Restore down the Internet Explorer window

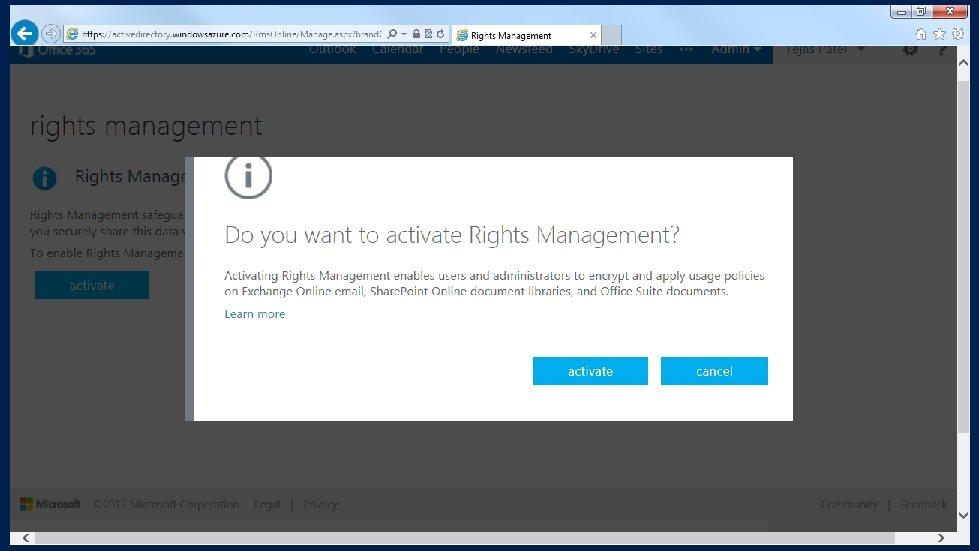[x=921, y=11]
